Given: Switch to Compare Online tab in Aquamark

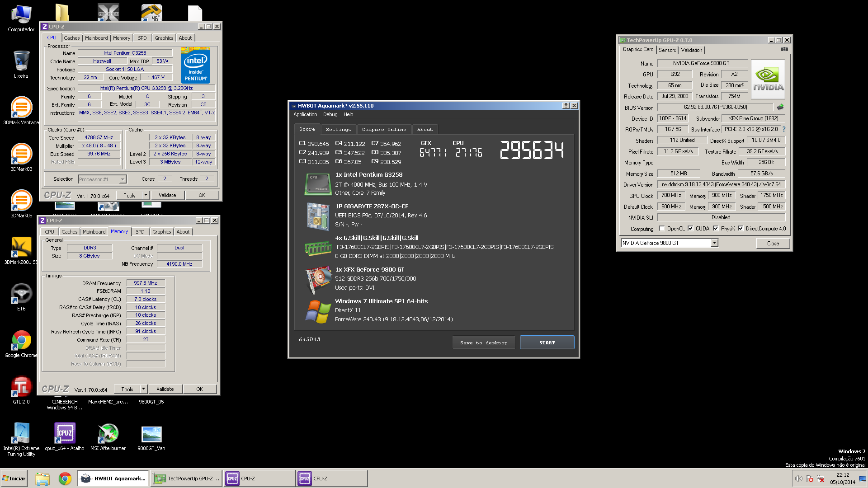Looking at the screenshot, I should point(384,129).
